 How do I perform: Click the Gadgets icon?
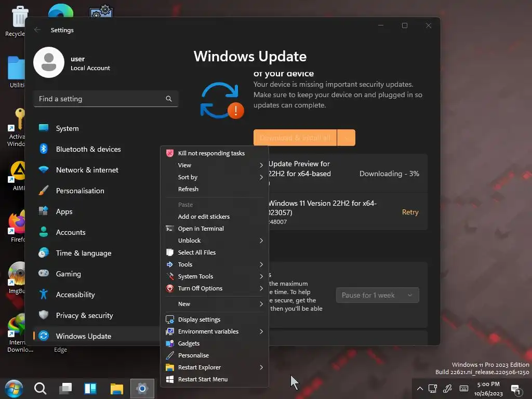pos(170,343)
